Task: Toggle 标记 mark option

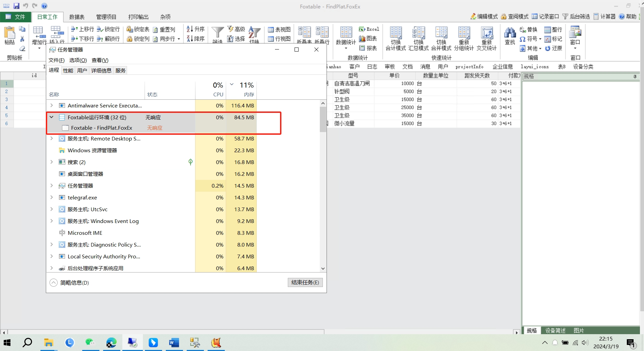Action: tap(553, 39)
